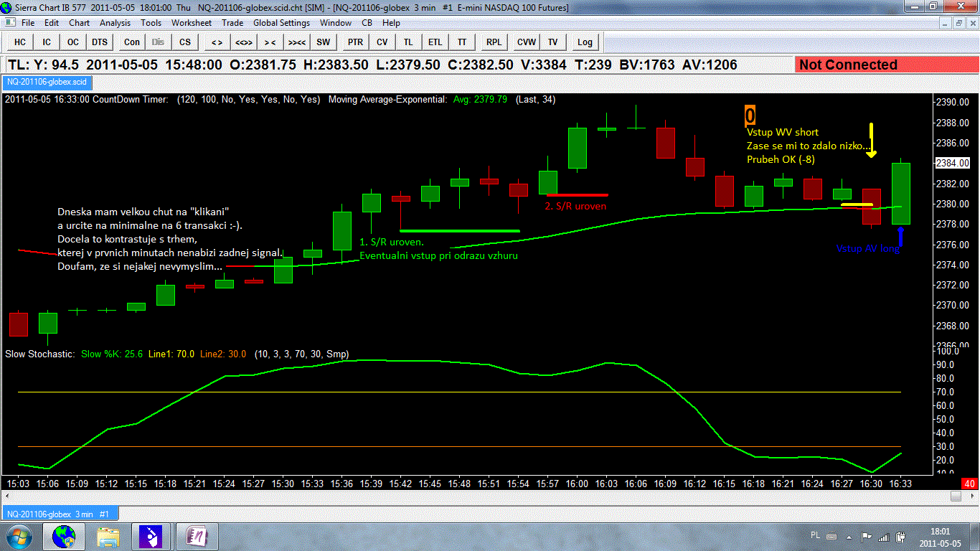Open the File menu

click(x=28, y=23)
